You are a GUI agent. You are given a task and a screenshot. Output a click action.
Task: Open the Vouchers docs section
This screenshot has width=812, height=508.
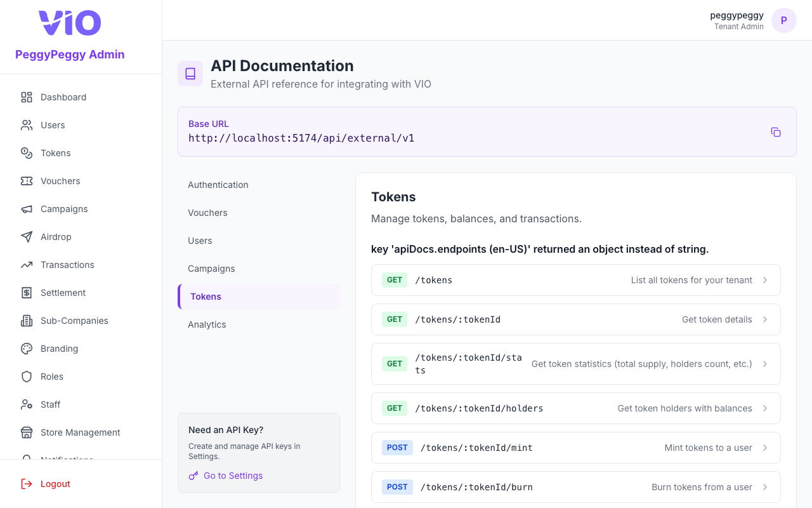tap(259, 213)
